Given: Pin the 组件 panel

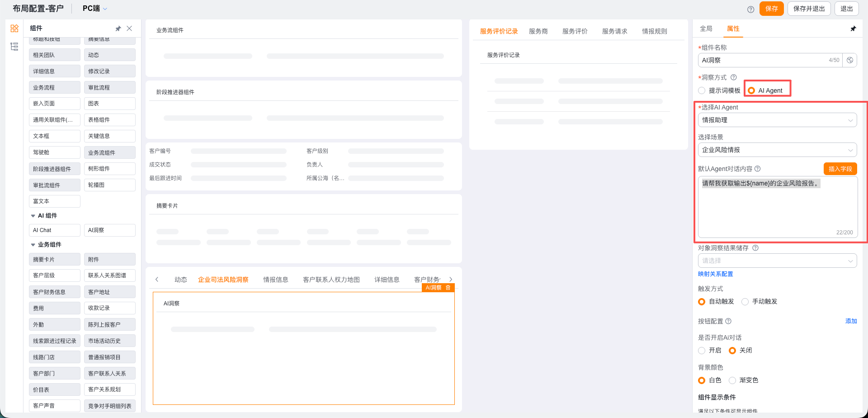Looking at the screenshot, I should (x=118, y=28).
